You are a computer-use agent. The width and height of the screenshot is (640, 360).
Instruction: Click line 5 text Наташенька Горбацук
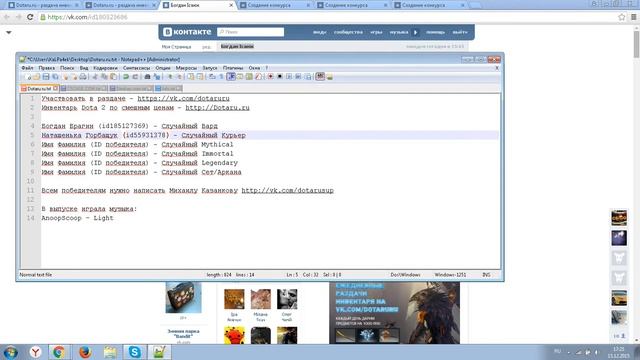(x=79, y=135)
